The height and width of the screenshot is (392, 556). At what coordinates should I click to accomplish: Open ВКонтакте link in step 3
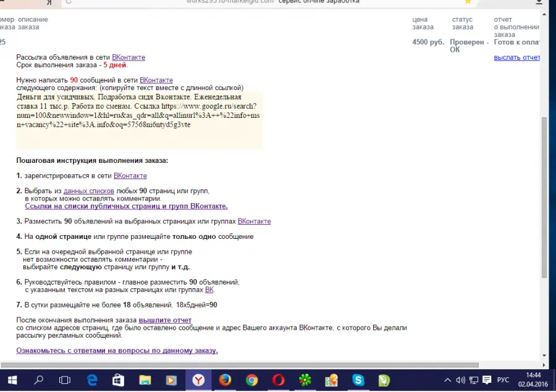255,222
